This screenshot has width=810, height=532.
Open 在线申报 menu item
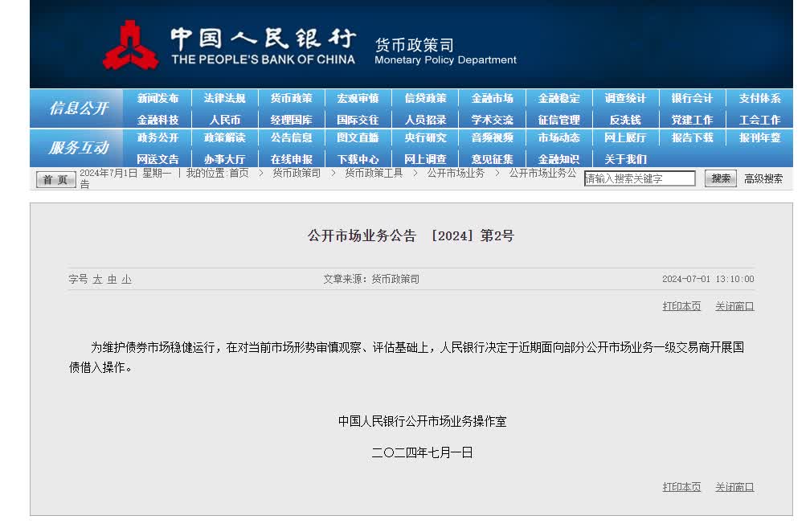tap(292, 159)
